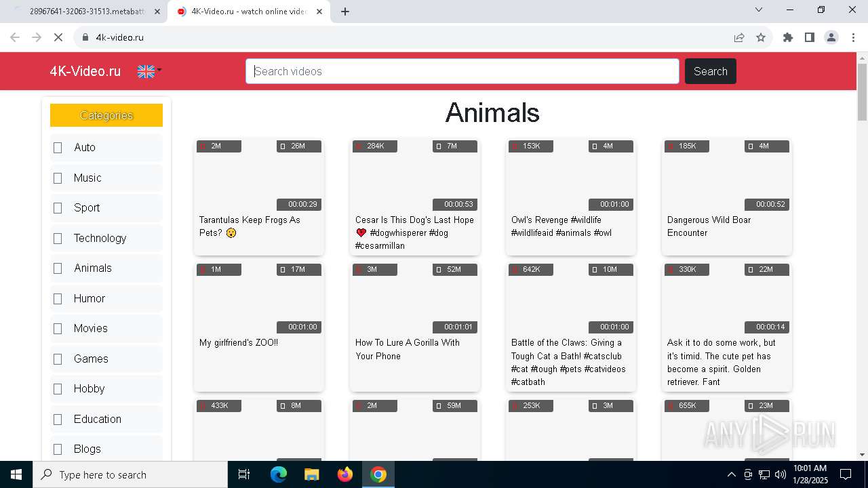Click the Windows taskbar search box
Image resolution: width=868 pixels, height=488 pixels.
tap(130, 474)
